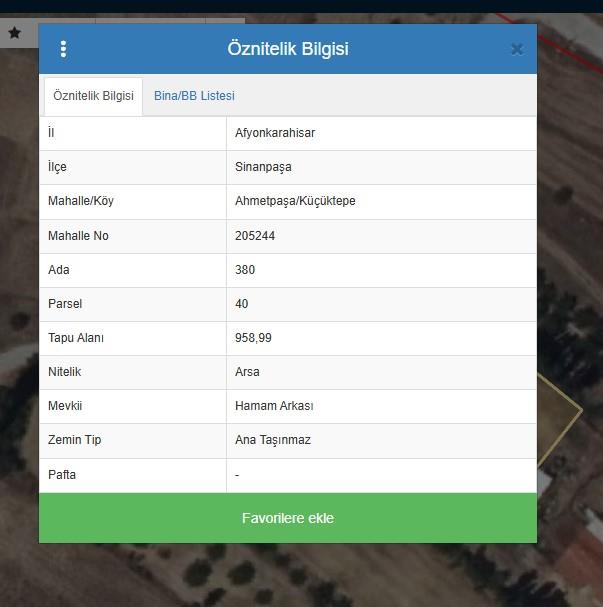The width and height of the screenshot is (603, 607).
Task: Click the Pafta row label
Action: [62, 474]
